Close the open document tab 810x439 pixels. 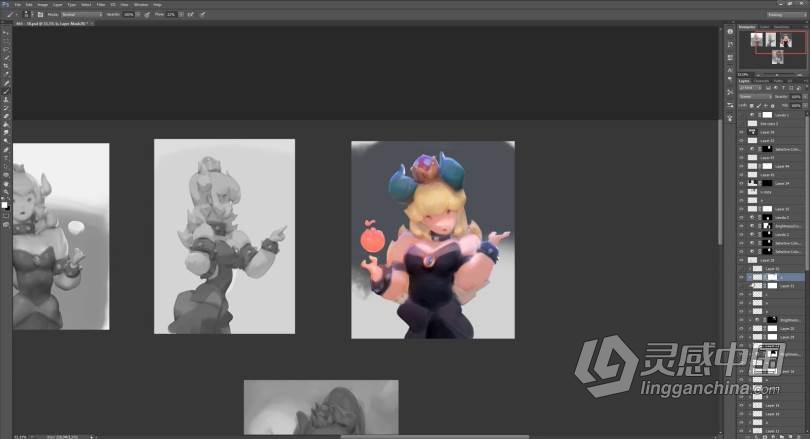[x=92, y=23]
